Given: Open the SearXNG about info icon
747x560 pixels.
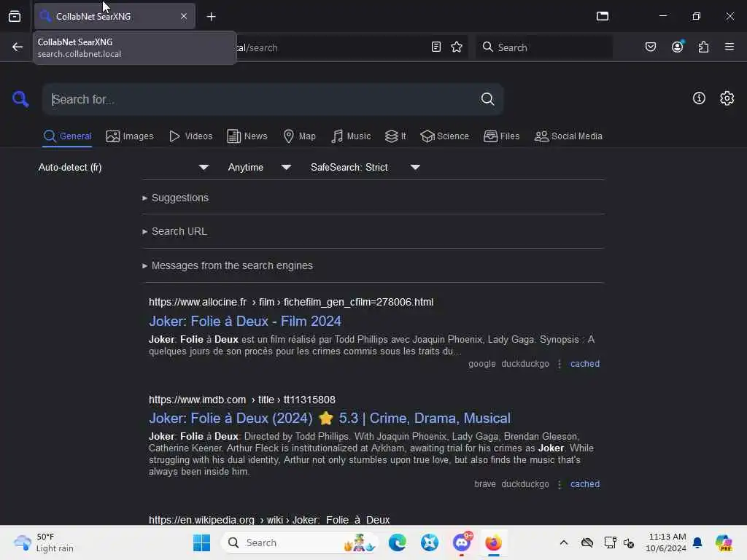Looking at the screenshot, I should click(x=699, y=98).
